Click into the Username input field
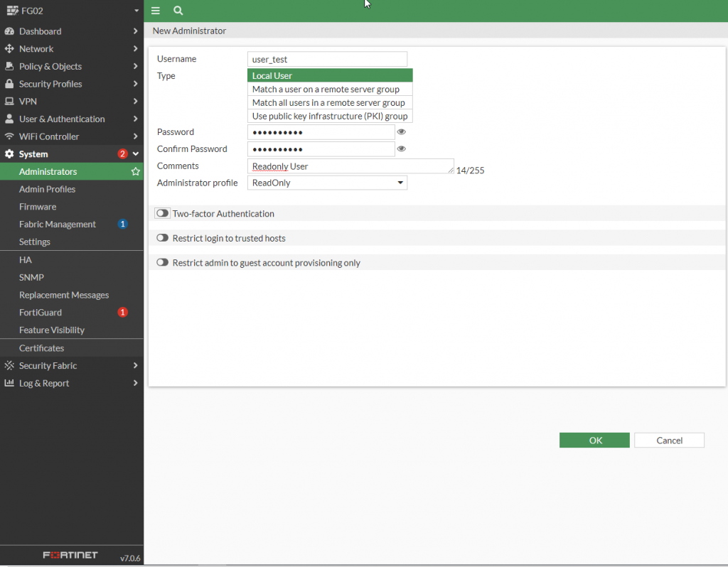This screenshot has width=728, height=567. 327,60
